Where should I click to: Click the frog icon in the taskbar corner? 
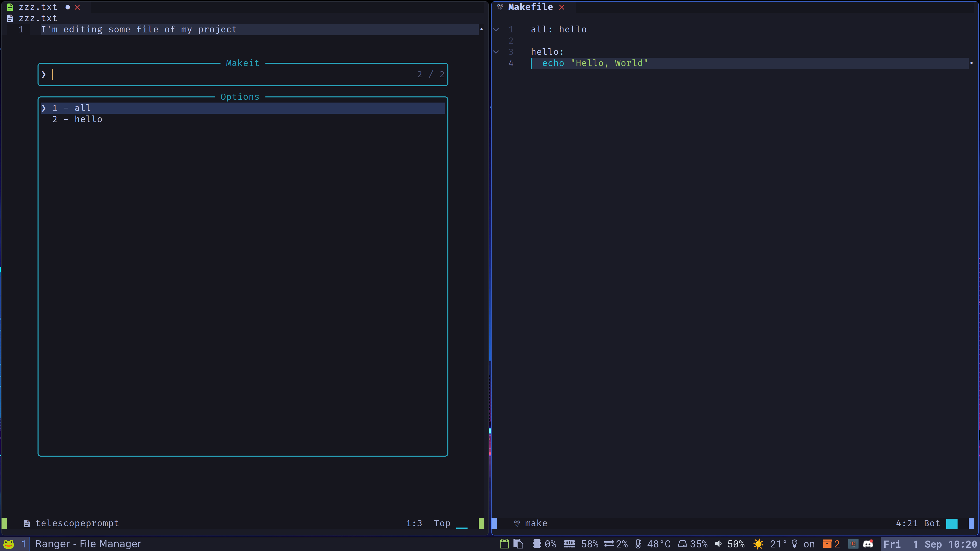[x=8, y=544]
